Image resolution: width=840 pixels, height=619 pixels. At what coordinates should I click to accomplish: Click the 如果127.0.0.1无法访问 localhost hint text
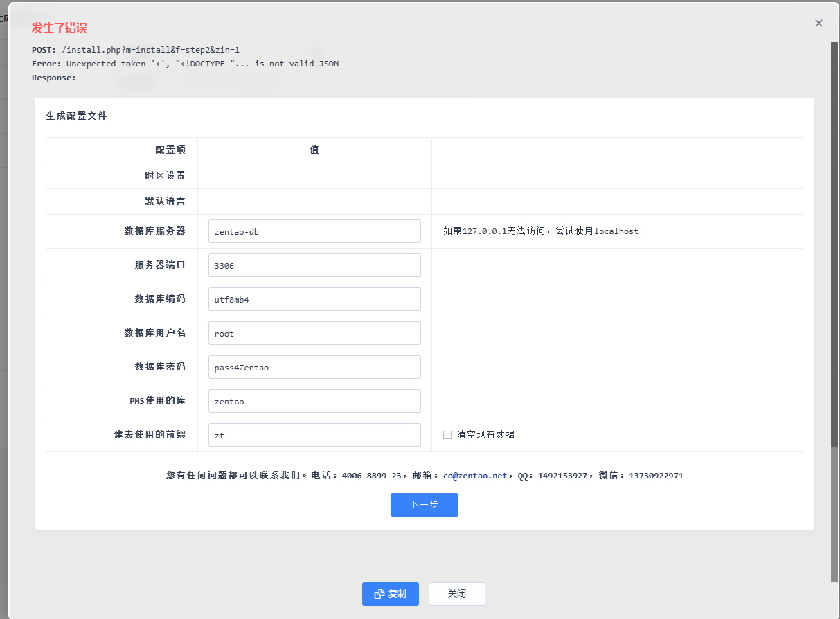[x=541, y=231]
